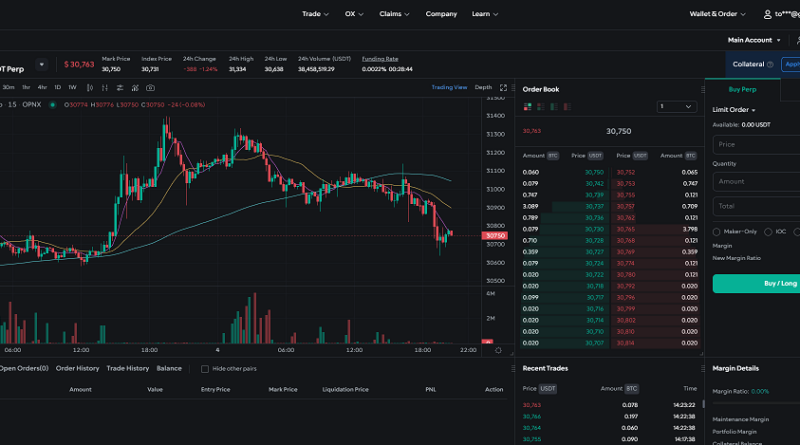Viewport: 800px width, 445px height.
Task: Click the chart settings gear icon
Action: point(498,350)
